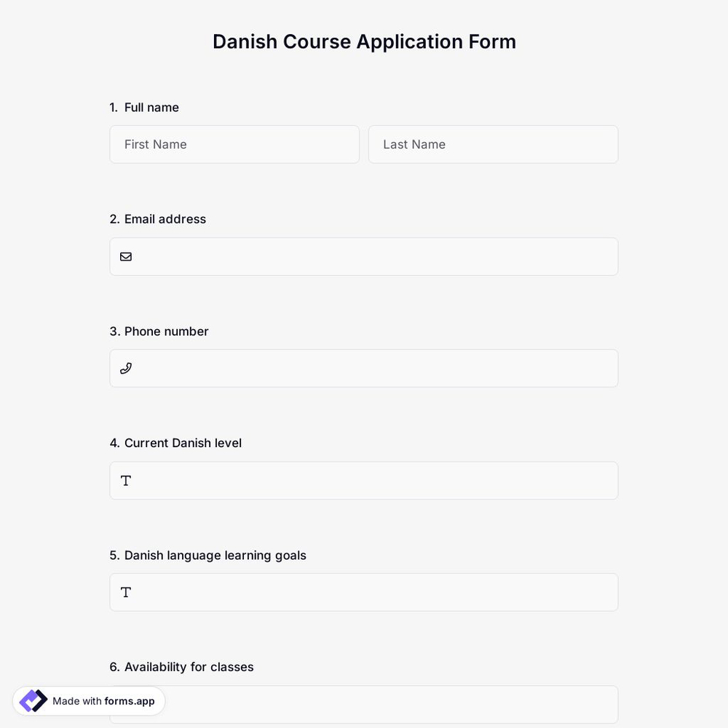Click inside the First Name field
The image size is (728, 728).
pyautogui.click(x=234, y=144)
